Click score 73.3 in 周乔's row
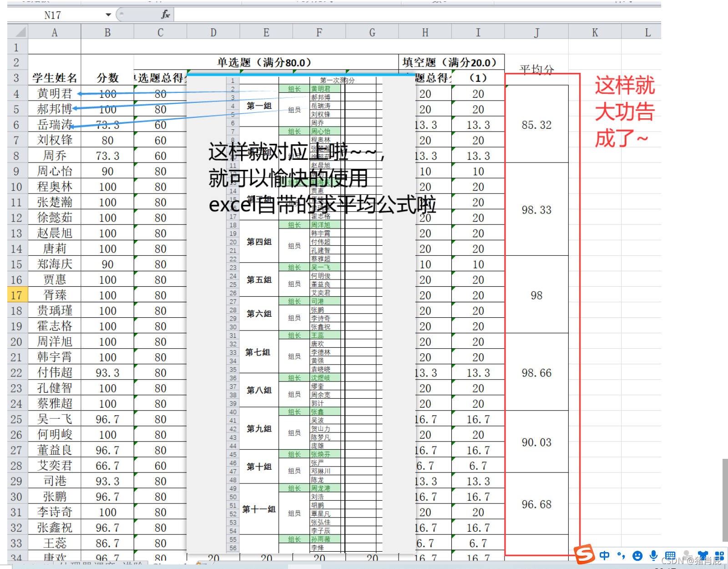The image size is (728, 569). coord(107,155)
